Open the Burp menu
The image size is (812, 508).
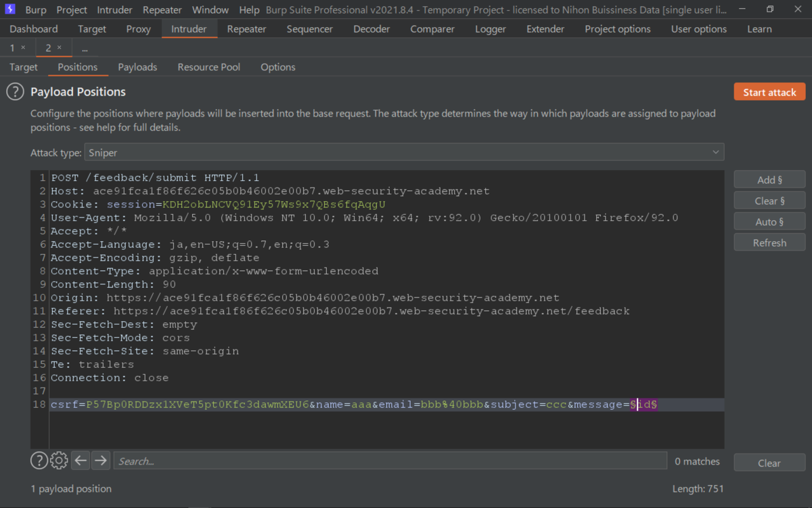coord(36,10)
